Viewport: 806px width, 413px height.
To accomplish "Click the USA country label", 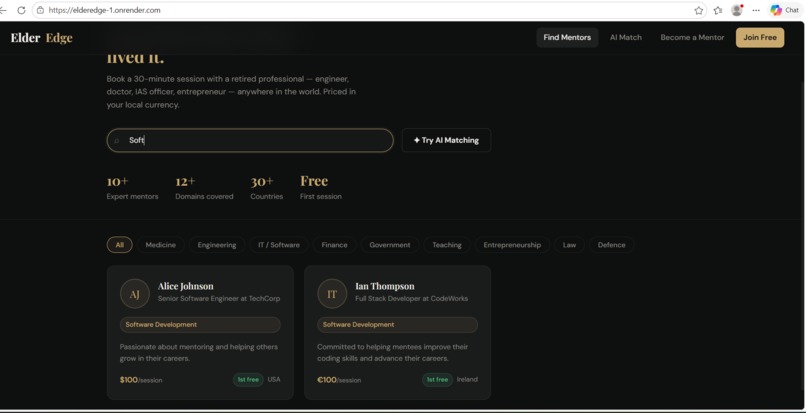I will pyautogui.click(x=274, y=380).
